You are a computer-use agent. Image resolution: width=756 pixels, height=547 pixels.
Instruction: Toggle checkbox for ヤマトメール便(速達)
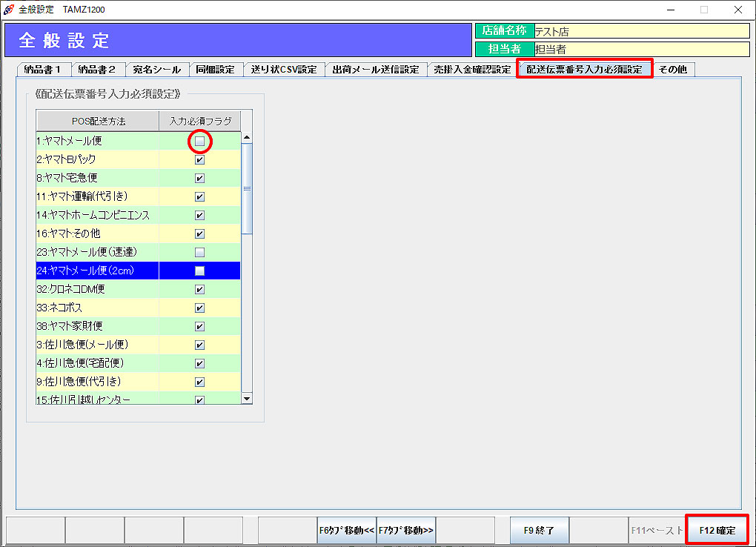pyautogui.click(x=199, y=252)
